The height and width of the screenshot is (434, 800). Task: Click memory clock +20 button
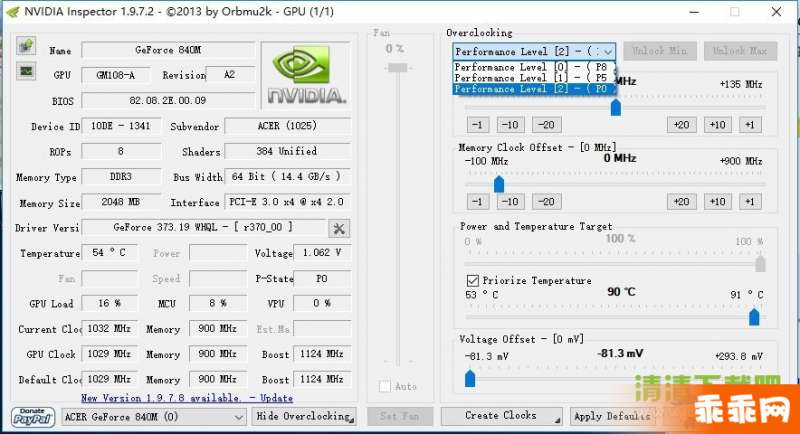[682, 201]
